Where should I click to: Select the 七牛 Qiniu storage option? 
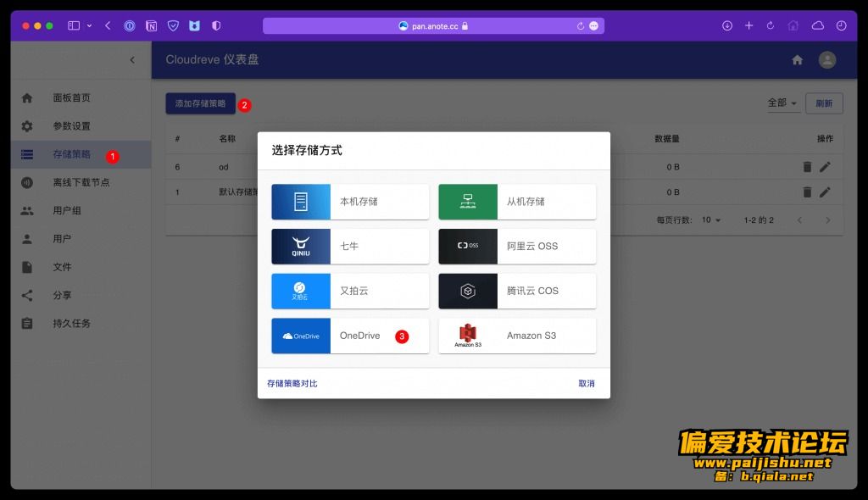(x=350, y=247)
